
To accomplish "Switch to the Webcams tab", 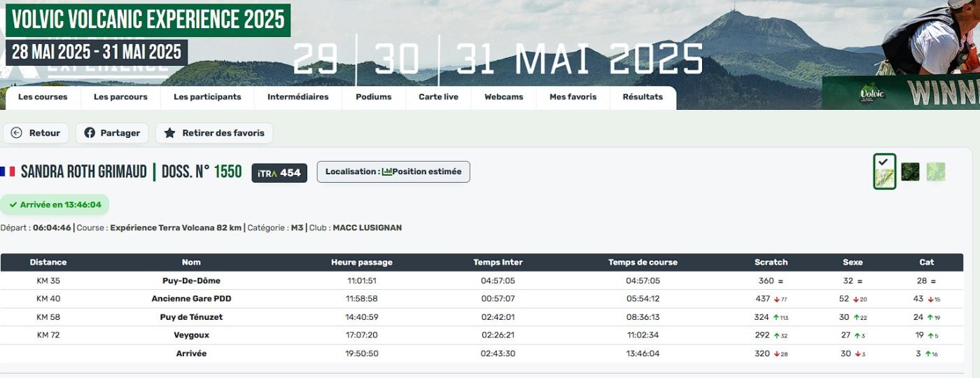I will tap(503, 97).
